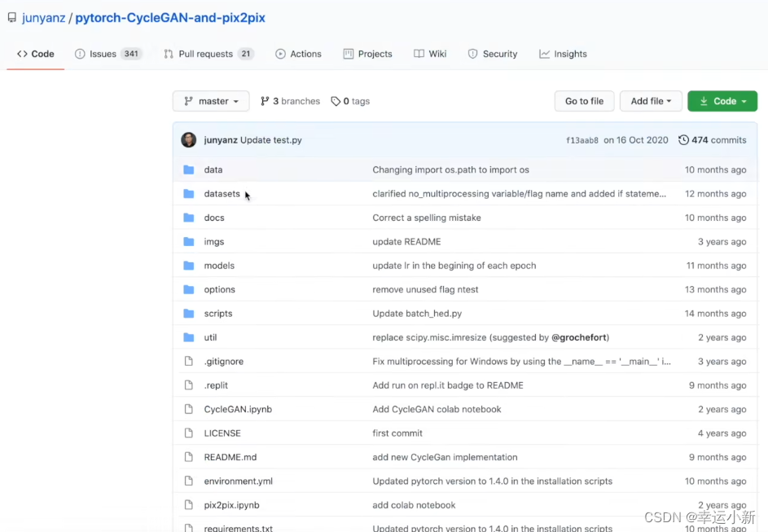Expand the Add file dropdown
Image resolution: width=768 pixels, height=532 pixels.
651,101
